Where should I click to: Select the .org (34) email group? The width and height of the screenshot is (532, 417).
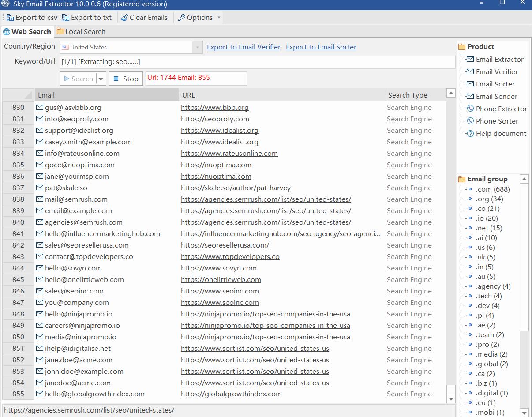pos(489,199)
